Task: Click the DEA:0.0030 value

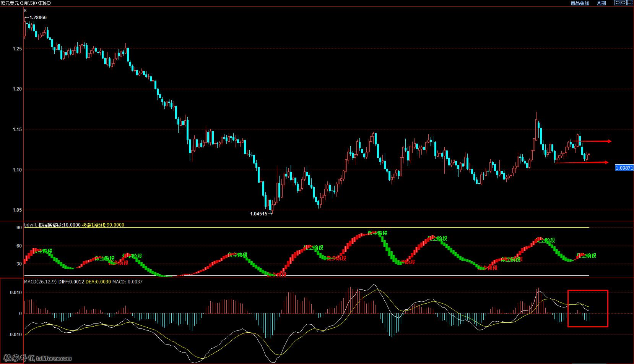Action: 98,282
